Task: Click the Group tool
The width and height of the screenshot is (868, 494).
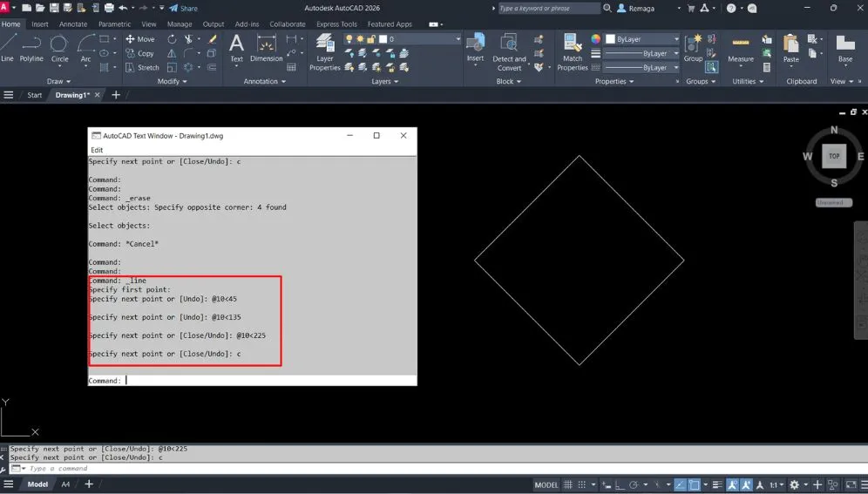Action: point(693,48)
